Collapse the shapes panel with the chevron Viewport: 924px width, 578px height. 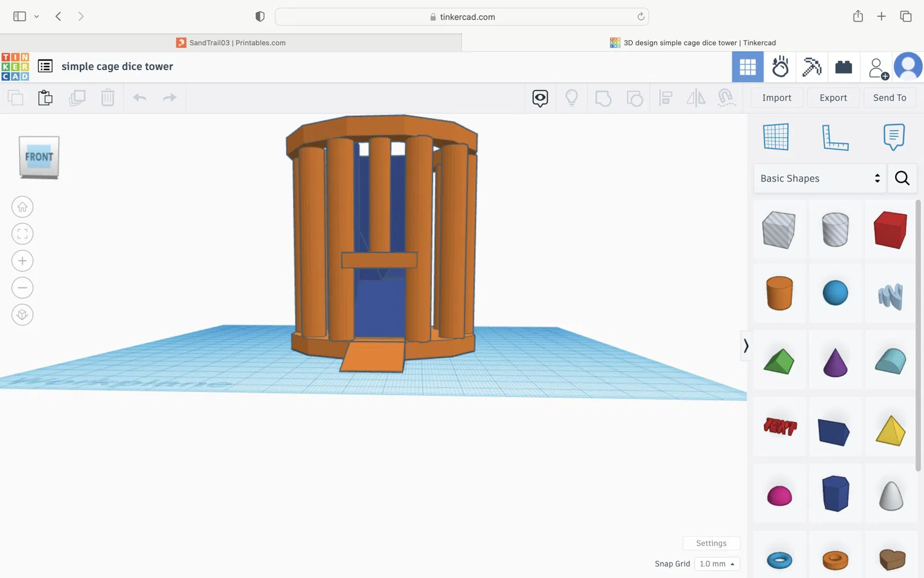746,346
